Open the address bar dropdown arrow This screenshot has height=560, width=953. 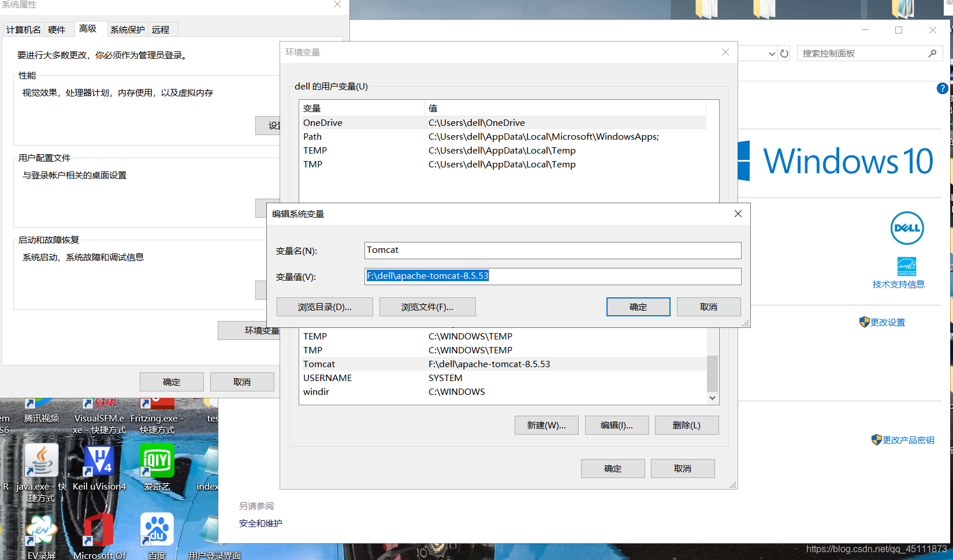[x=772, y=54]
